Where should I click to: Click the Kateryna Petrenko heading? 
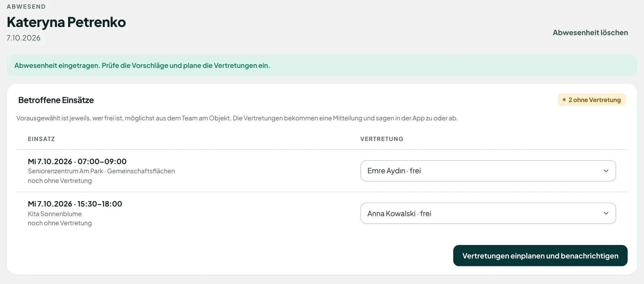point(66,22)
